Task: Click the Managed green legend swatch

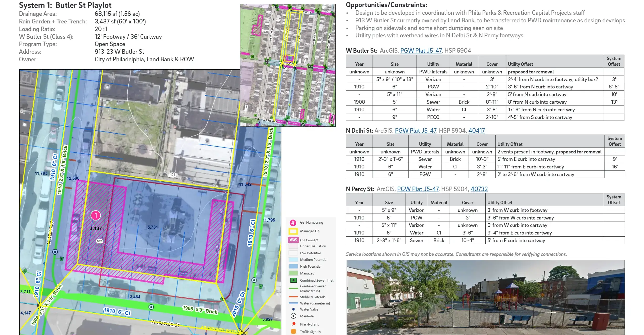Action: pyautogui.click(x=293, y=273)
